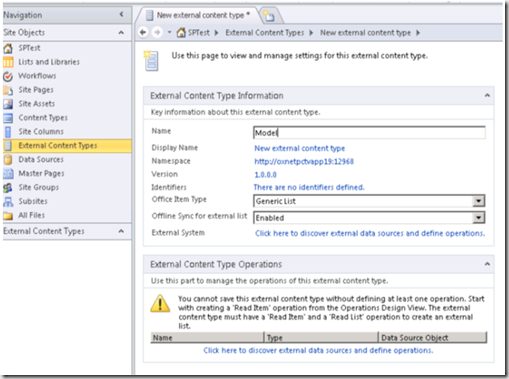Viewport: 509px width, 379px height.
Task: Click the All Files folder icon
Action: [8, 216]
